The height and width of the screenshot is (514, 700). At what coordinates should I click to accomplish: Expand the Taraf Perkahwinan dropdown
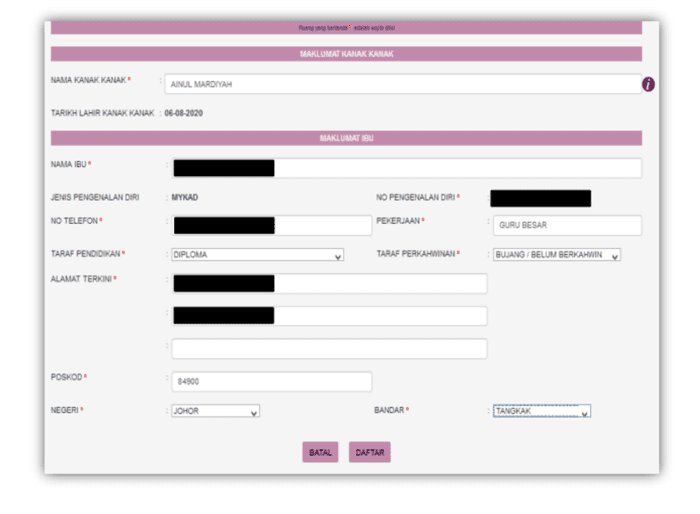(x=556, y=255)
